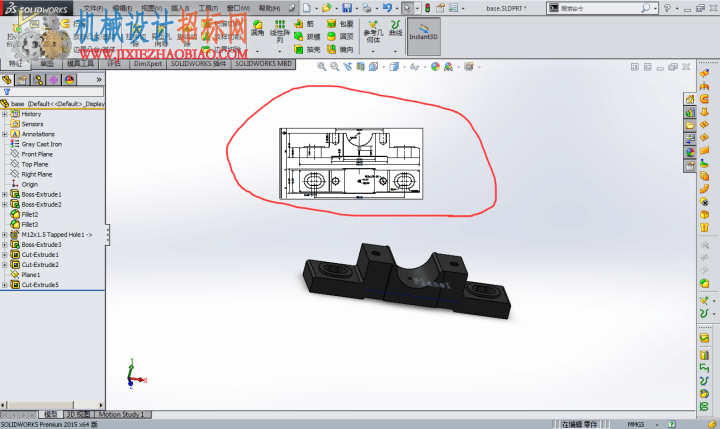Expand the Boss-Extrude2 feature
This screenshot has height=429, width=720.
[x=5, y=204]
